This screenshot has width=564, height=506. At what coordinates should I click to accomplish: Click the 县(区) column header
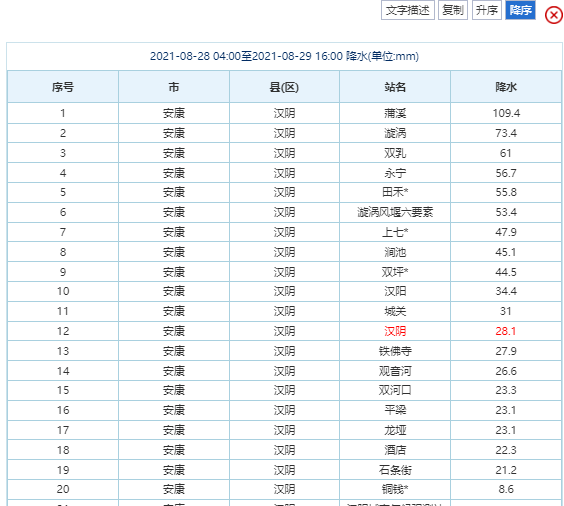coord(284,87)
